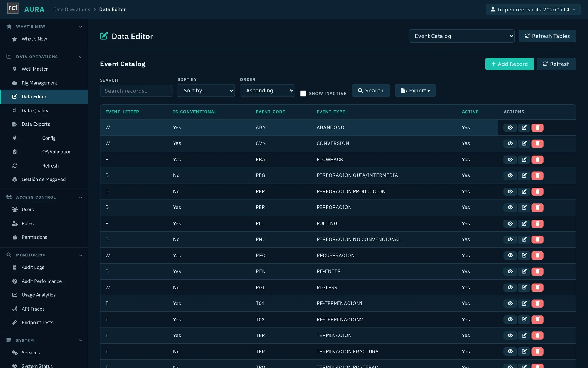Screen dimensions: 588x368
Task: View the TERMINACION FRACTURA record via eye icon
Action: (x=510, y=352)
